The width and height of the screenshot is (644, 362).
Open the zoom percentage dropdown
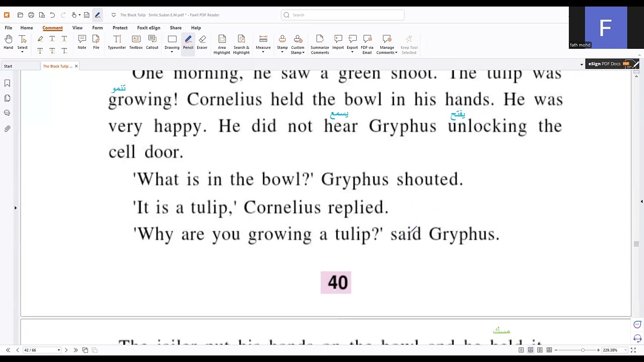tap(624, 350)
